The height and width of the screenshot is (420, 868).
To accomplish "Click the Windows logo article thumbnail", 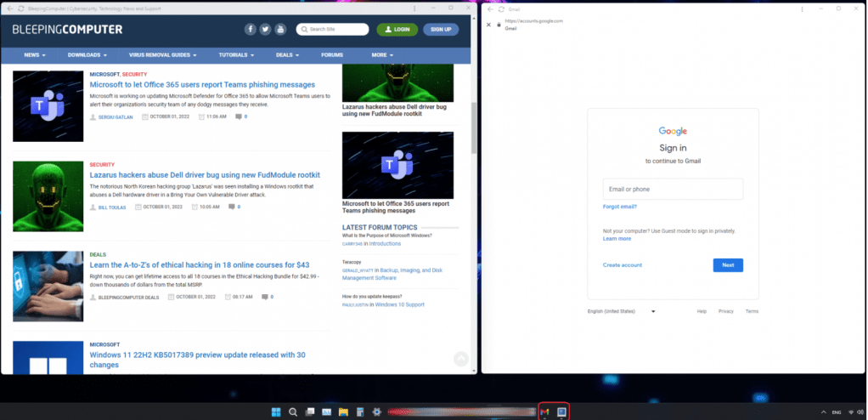I will pos(48,357).
